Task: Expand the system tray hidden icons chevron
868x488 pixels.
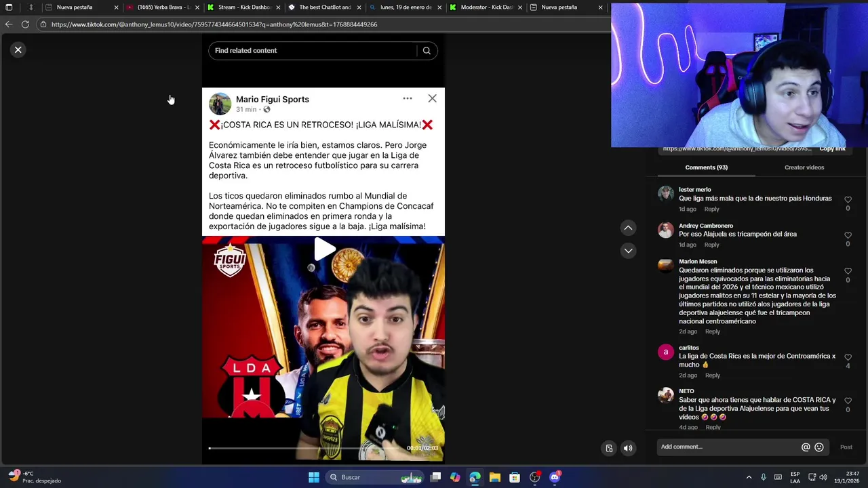Action: coord(749,477)
